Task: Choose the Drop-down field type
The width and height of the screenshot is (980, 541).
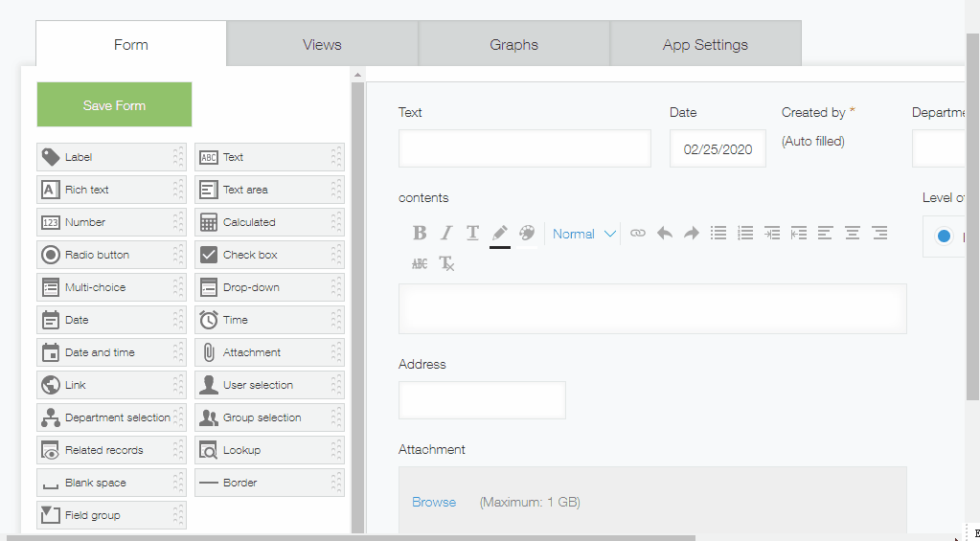Action: 269,287
